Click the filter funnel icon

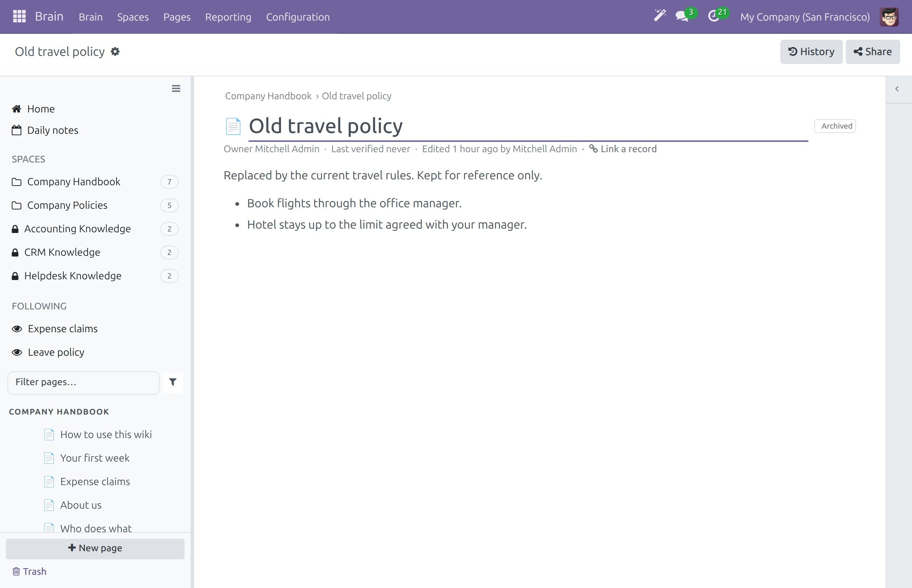(x=173, y=382)
